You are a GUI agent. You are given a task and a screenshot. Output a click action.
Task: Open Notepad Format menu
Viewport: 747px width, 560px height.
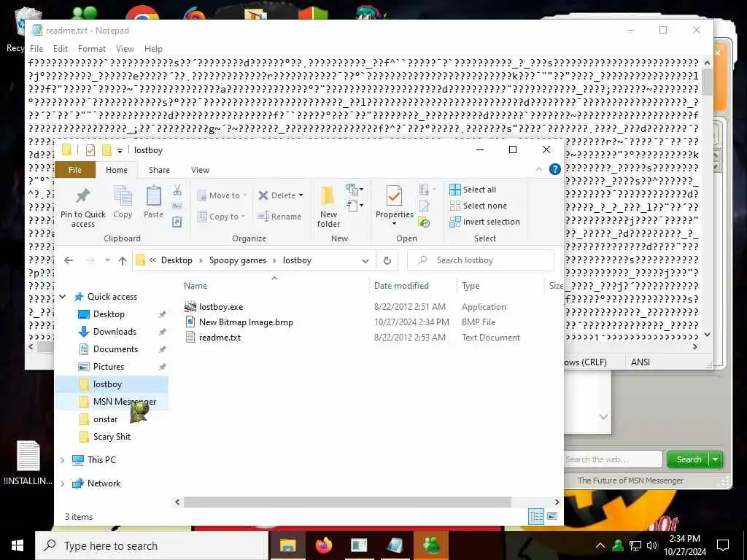[x=92, y=49]
